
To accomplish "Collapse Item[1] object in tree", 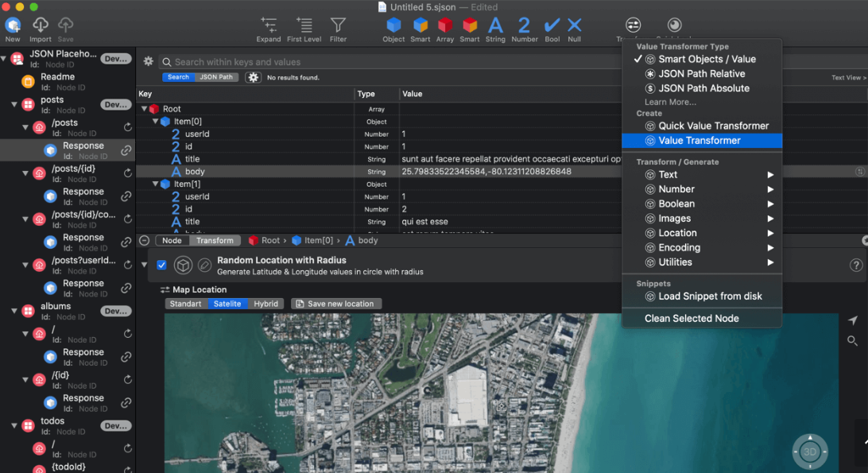I will point(156,184).
